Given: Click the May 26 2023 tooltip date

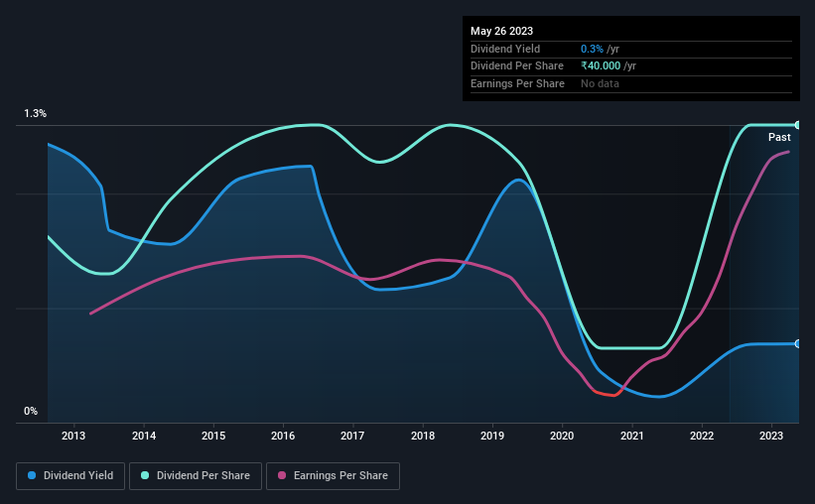Looking at the screenshot, I should pos(501,31).
